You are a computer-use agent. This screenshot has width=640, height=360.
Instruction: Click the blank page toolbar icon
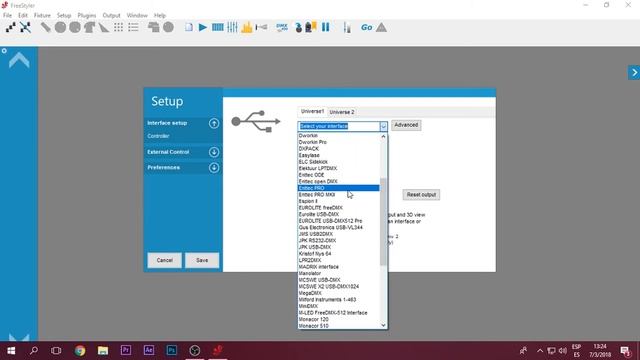[189, 27]
